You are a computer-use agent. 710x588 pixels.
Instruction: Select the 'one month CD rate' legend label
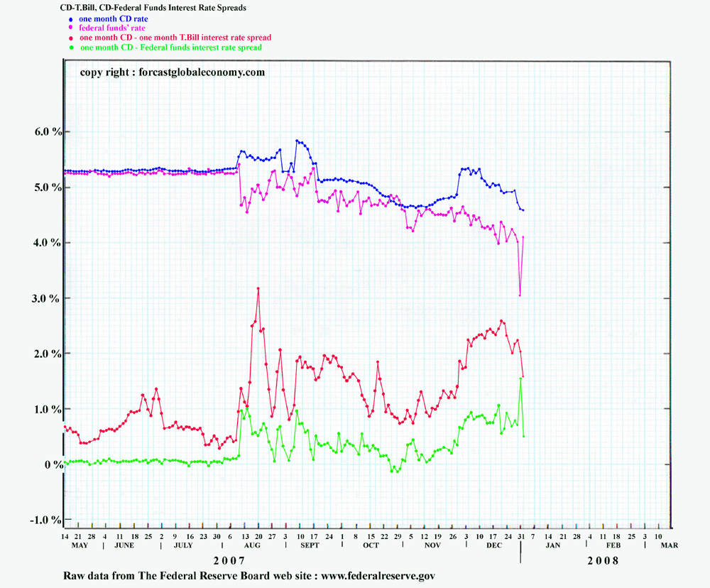[x=113, y=18]
